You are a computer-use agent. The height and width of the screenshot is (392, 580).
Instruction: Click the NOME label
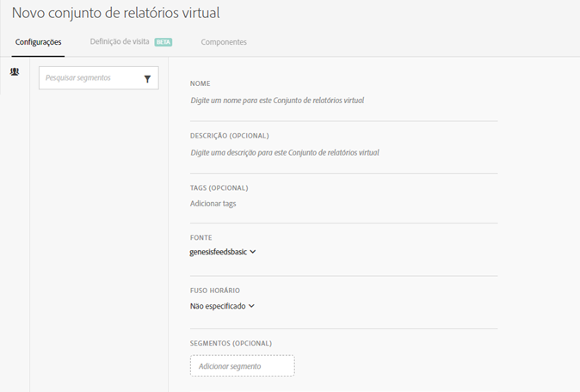pyautogui.click(x=201, y=83)
